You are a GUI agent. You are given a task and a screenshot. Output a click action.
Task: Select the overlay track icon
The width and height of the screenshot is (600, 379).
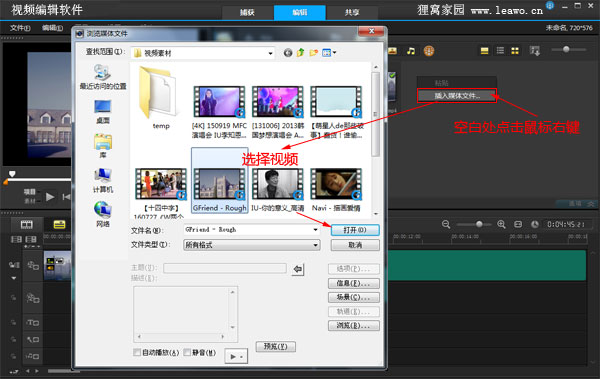click(33, 298)
